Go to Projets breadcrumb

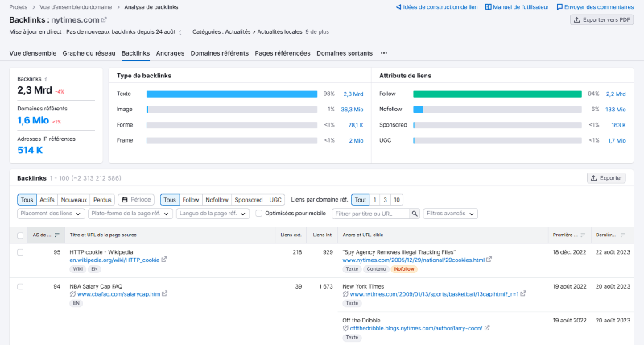18,7
